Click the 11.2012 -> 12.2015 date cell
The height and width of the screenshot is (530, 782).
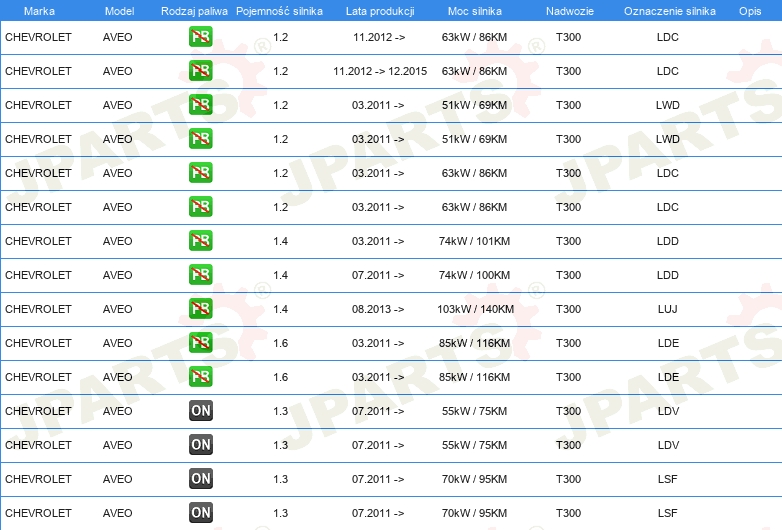point(379,71)
